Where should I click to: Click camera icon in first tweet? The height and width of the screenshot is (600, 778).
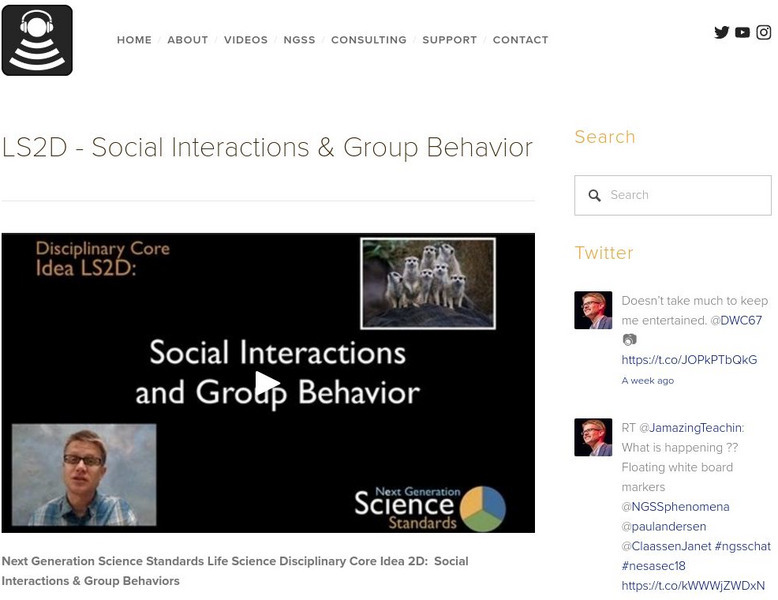point(629,340)
